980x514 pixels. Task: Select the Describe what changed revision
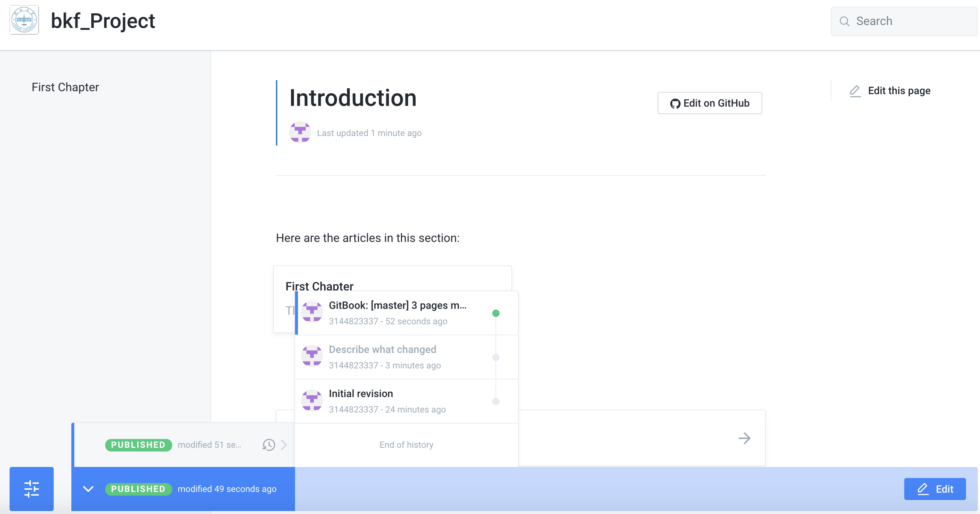point(382,357)
